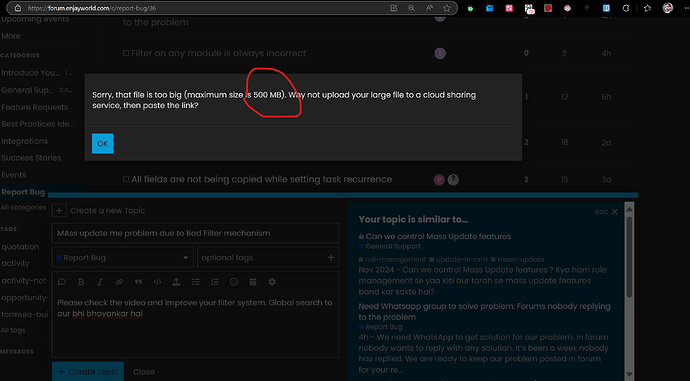Click the topic title input field
This screenshot has width=690, height=381.
point(195,233)
